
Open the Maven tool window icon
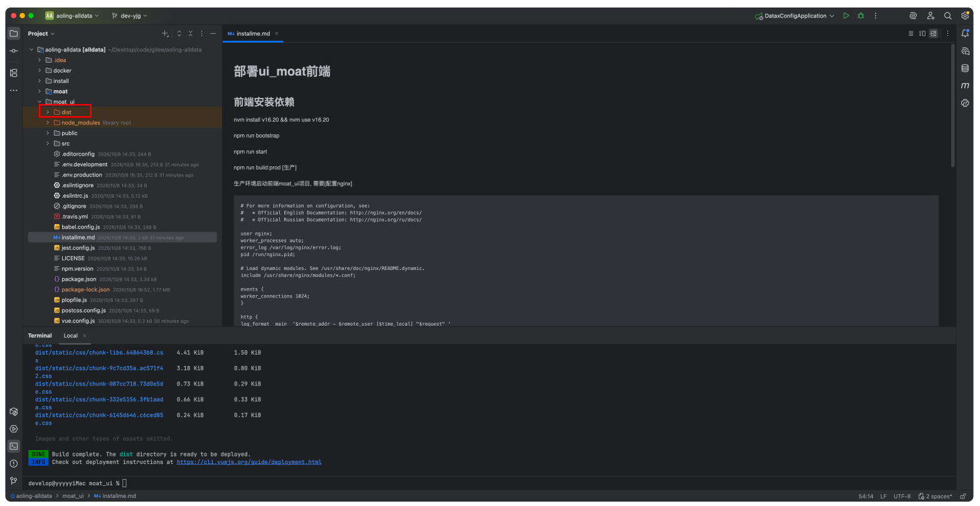pos(965,85)
